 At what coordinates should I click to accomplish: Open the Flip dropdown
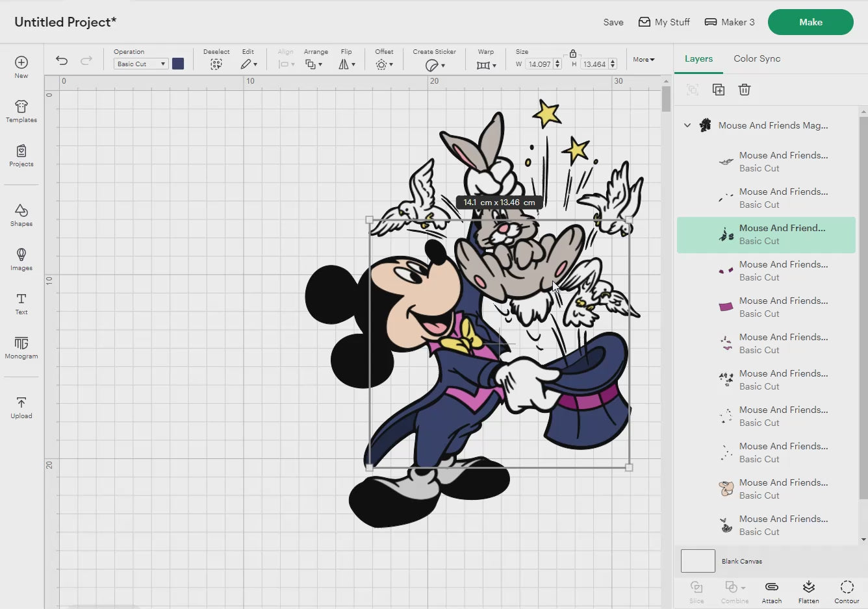click(346, 64)
